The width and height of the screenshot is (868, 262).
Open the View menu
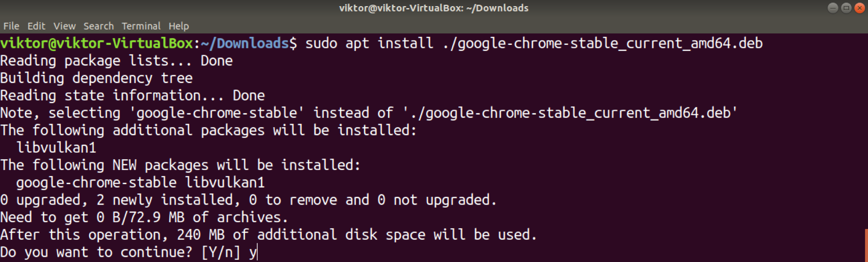pyautogui.click(x=64, y=26)
